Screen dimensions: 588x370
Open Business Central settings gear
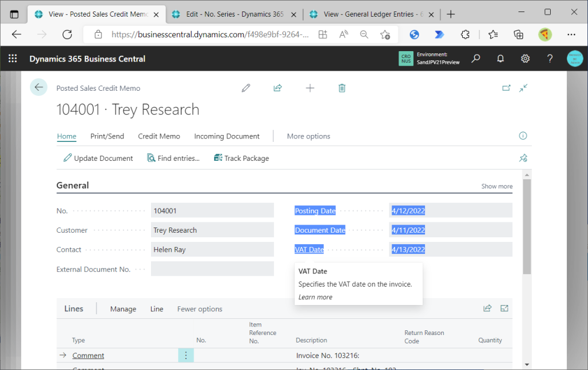(525, 59)
